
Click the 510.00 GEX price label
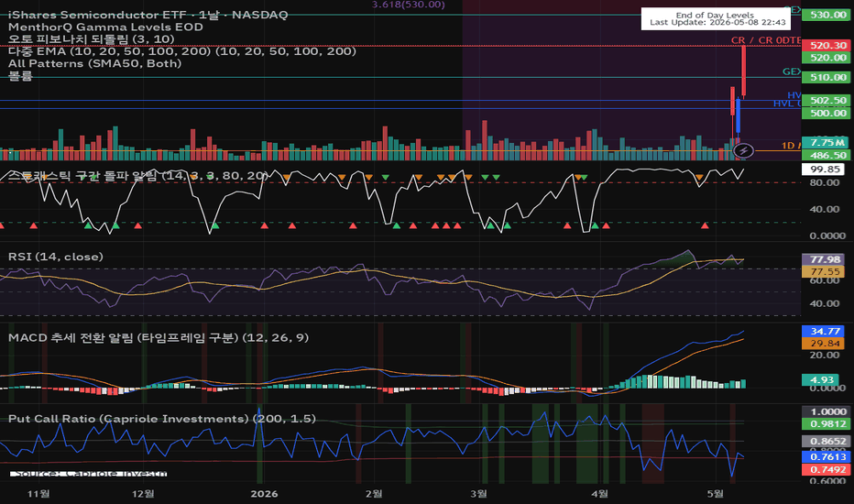(x=827, y=77)
